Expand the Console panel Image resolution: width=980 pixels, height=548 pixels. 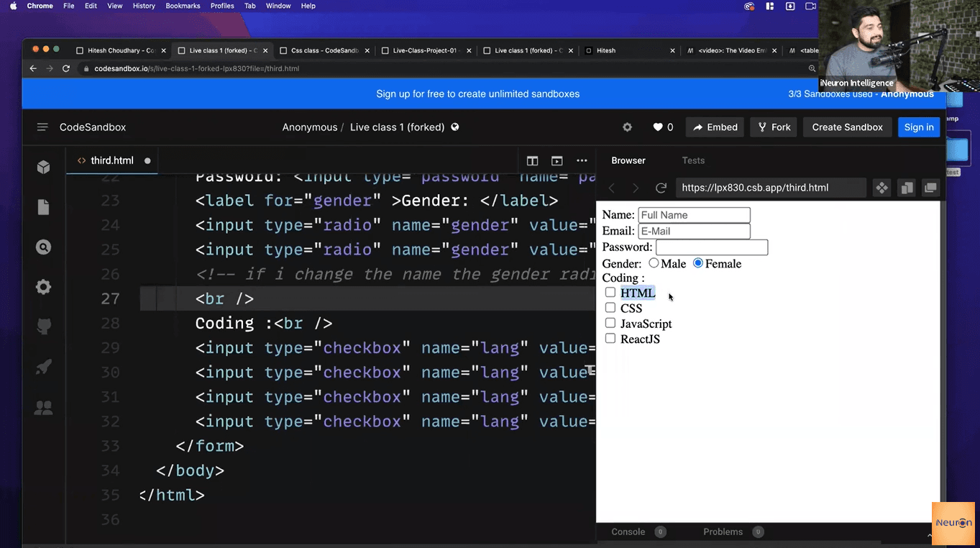[x=628, y=531]
